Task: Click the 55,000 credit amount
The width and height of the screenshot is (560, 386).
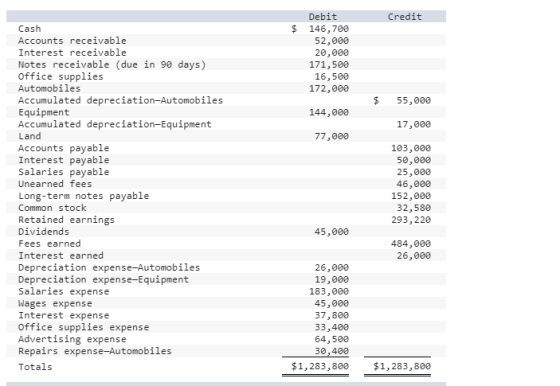Action: (414, 100)
